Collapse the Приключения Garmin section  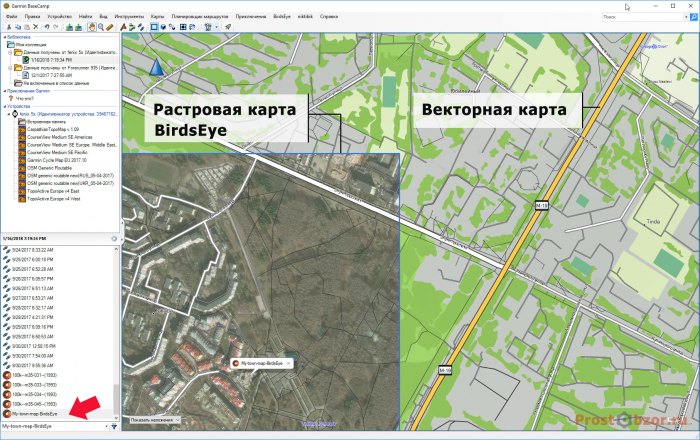tap(4, 91)
